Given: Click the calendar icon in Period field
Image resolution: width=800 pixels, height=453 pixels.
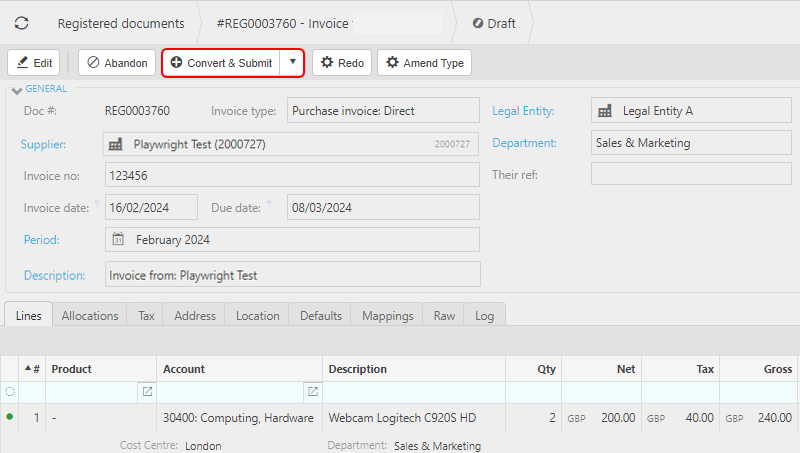Looking at the screenshot, I should click(x=118, y=240).
